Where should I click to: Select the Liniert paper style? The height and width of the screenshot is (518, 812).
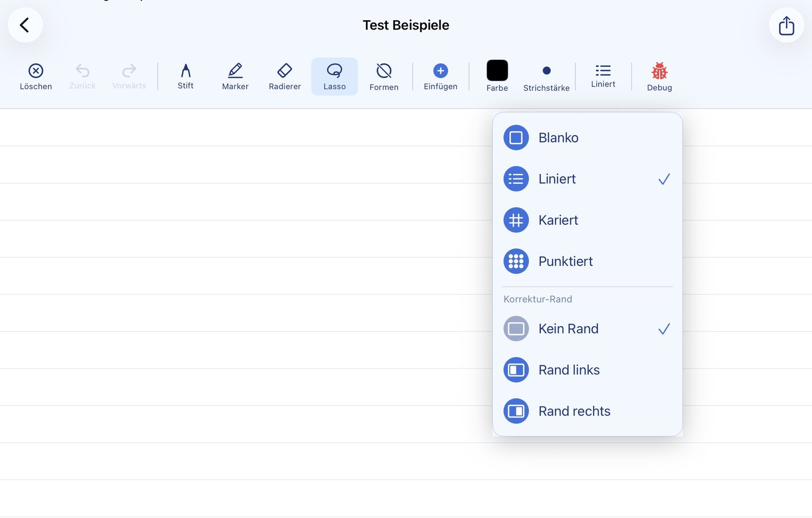tap(557, 179)
